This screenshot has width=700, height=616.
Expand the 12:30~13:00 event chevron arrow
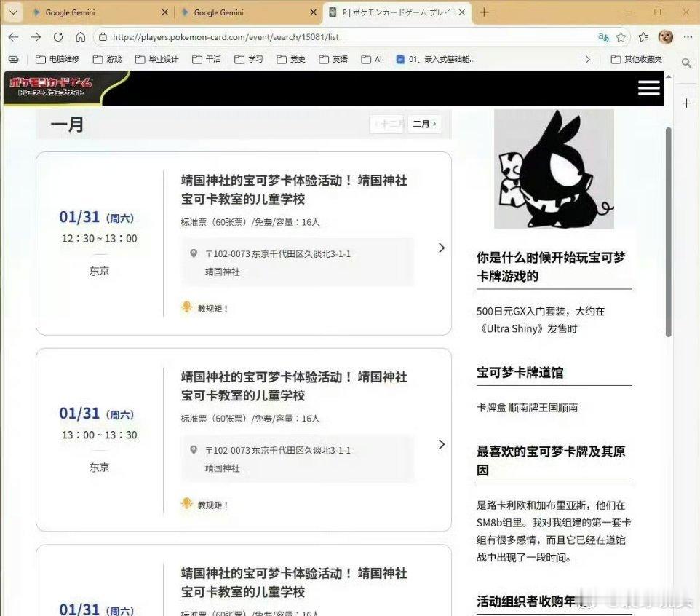coord(442,248)
